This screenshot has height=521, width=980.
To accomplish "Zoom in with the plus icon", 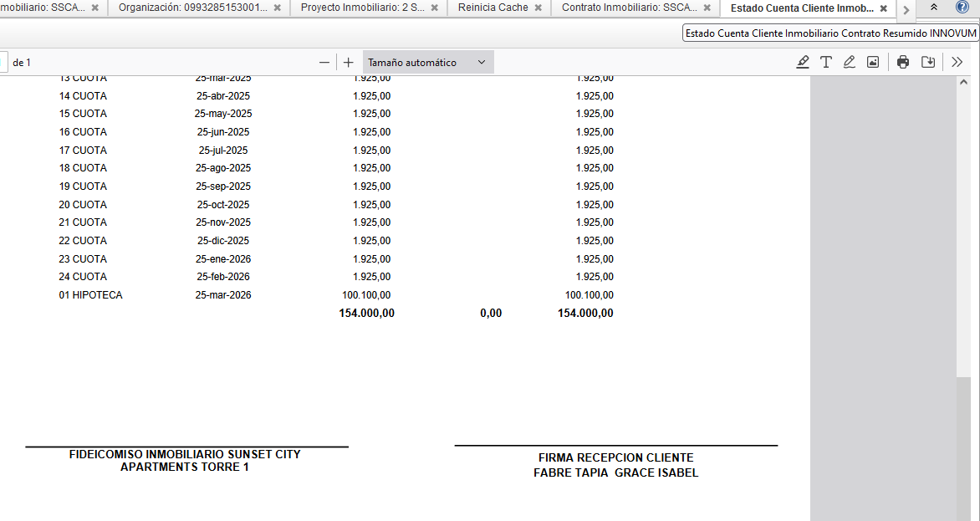I will [349, 63].
